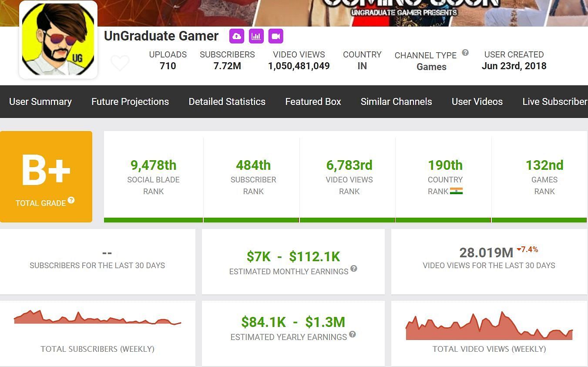Viewport: 588px width, 367px height.
Task: Click the 9,478th Social Blade rank
Action: (153, 165)
